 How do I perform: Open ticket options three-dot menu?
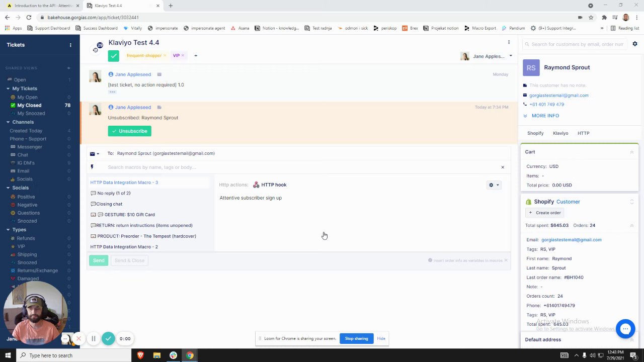pos(509,42)
